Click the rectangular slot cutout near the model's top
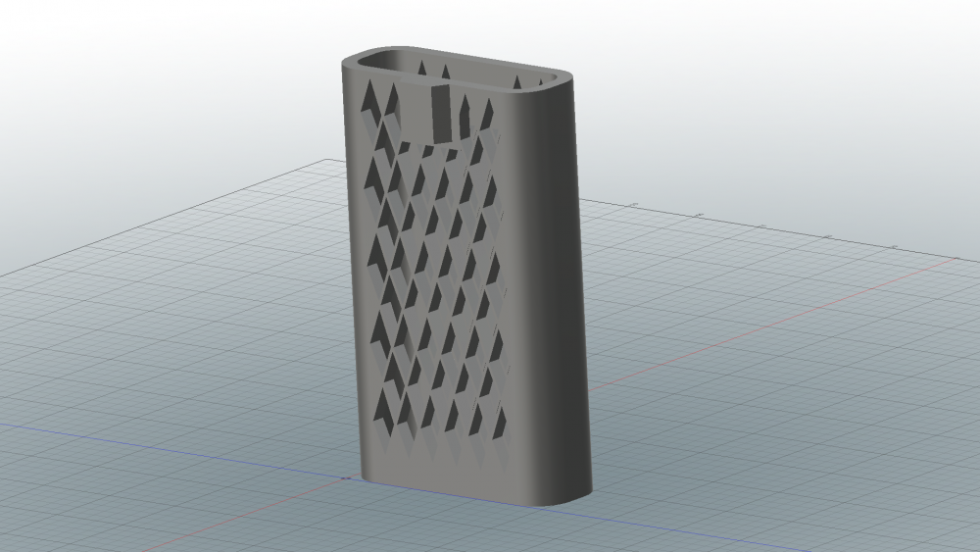The width and height of the screenshot is (980, 552). pos(441,115)
